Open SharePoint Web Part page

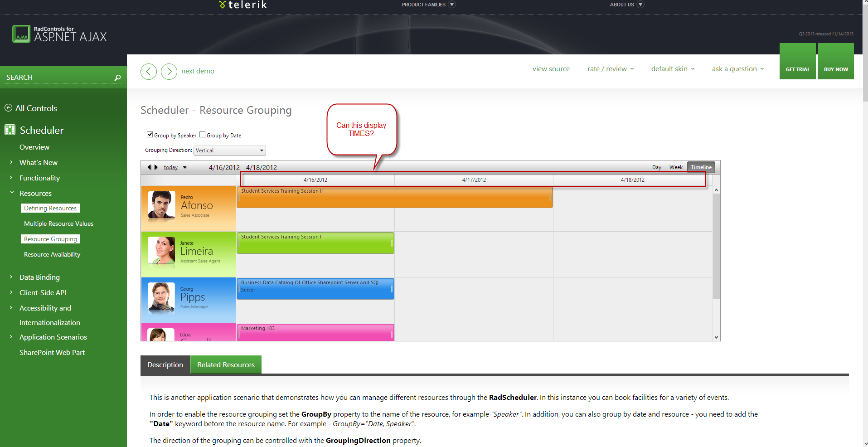pos(52,352)
